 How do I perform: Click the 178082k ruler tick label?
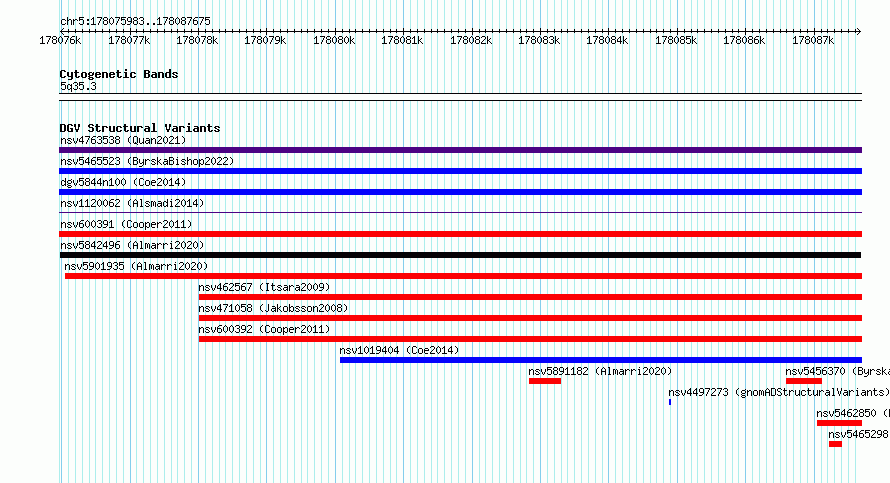coord(471,40)
